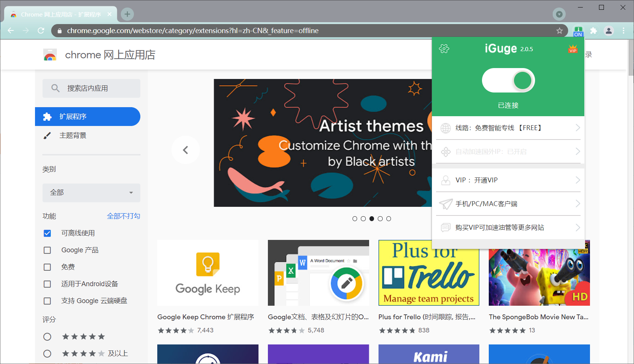Screen dimensions: 634x364
Task: Jump to fifth carousel dot
Action: point(389,218)
